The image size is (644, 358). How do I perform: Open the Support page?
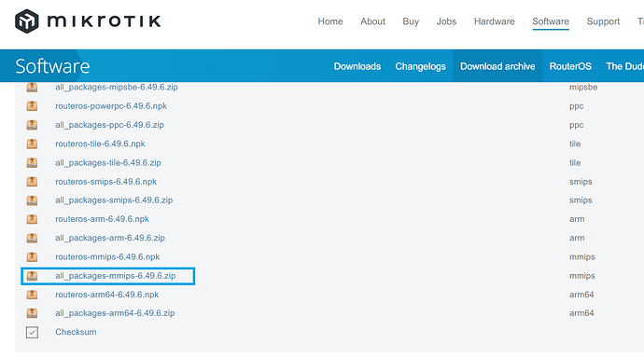(603, 21)
